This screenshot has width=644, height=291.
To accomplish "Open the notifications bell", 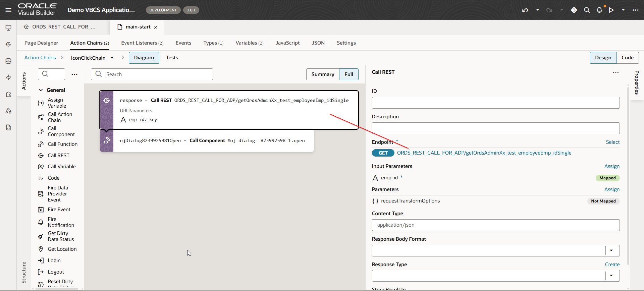I will pos(599,10).
